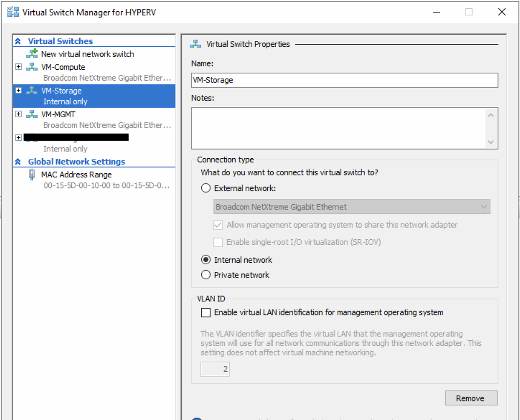Open the Broadcom NetXtreme adapter dropdown
520x420 pixels.
coord(352,207)
